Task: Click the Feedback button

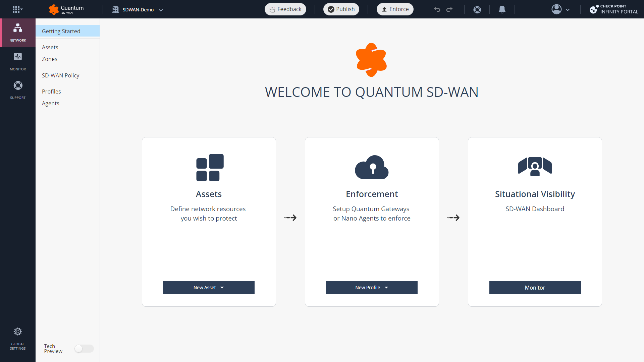Action: coord(285,9)
